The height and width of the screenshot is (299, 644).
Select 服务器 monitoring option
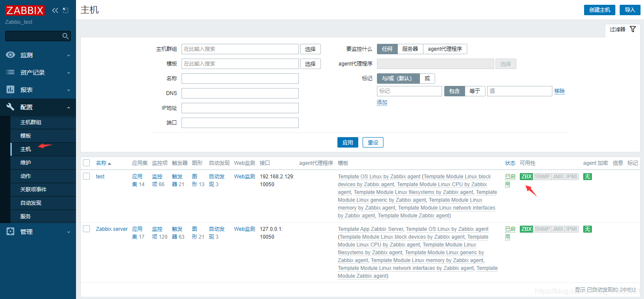point(410,49)
